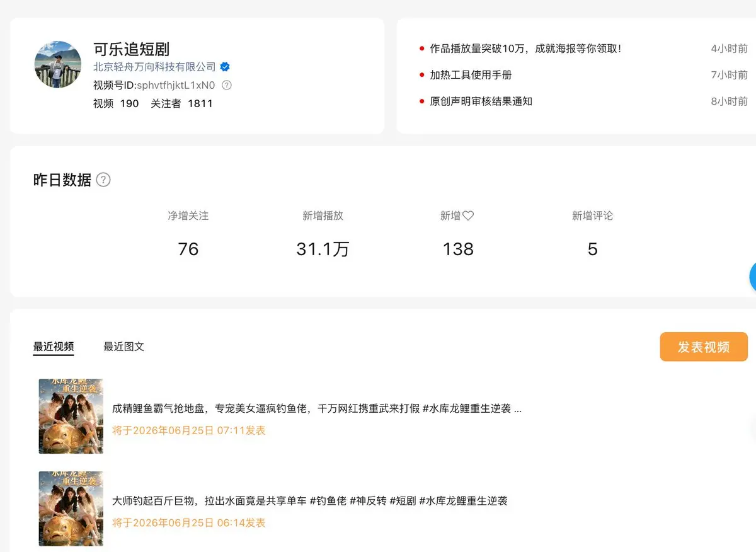The height and width of the screenshot is (552, 756).
Task: Click the 发表视频 button
Action: point(704,347)
